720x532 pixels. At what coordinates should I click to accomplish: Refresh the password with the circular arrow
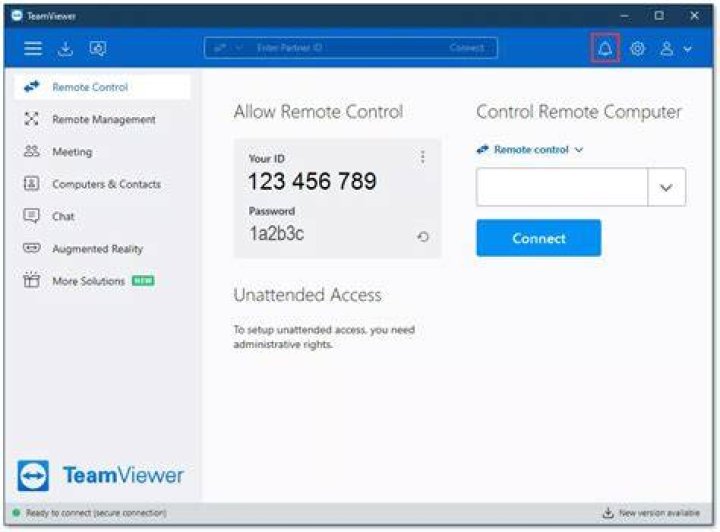tap(423, 237)
